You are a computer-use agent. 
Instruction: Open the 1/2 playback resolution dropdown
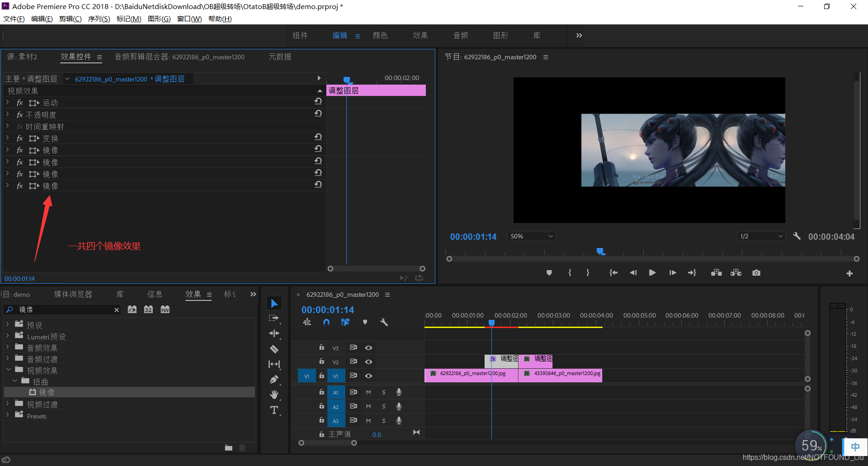coord(761,236)
